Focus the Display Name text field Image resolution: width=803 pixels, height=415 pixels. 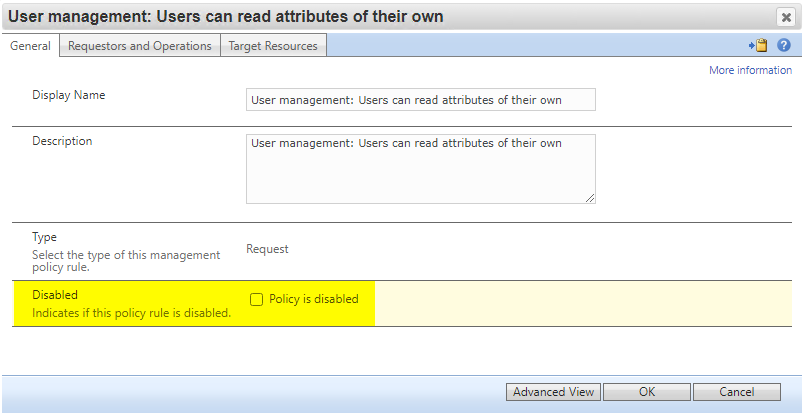(x=420, y=99)
